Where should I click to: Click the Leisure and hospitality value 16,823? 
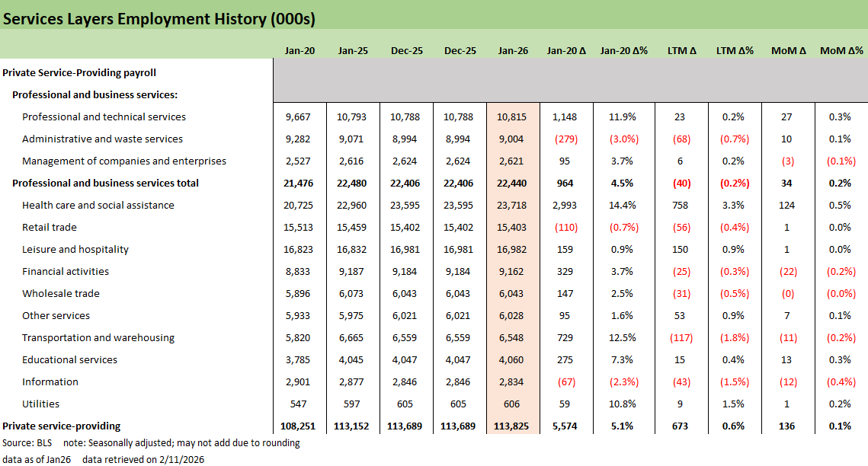click(299, 249)
